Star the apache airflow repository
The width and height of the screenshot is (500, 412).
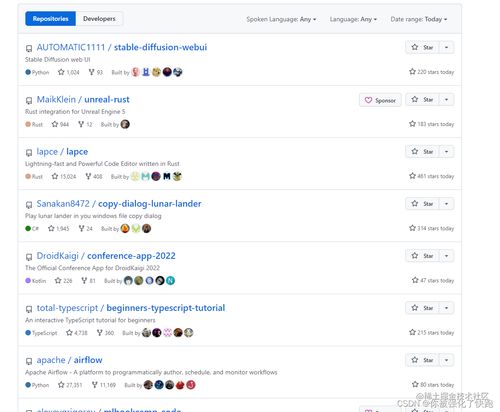pyautogui.click(x=422, y=360)
